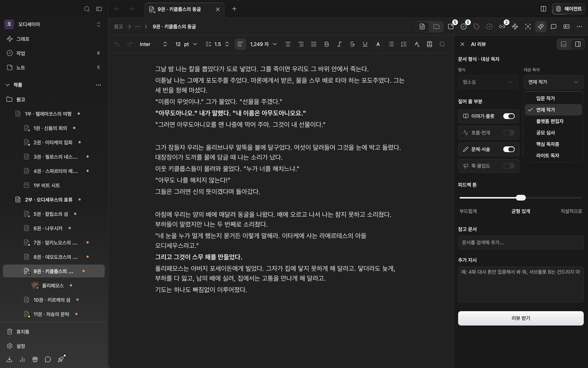Enable the 훅·몰입도 toggle
This screenshot has height=368, width=588.
pos(509,166)
